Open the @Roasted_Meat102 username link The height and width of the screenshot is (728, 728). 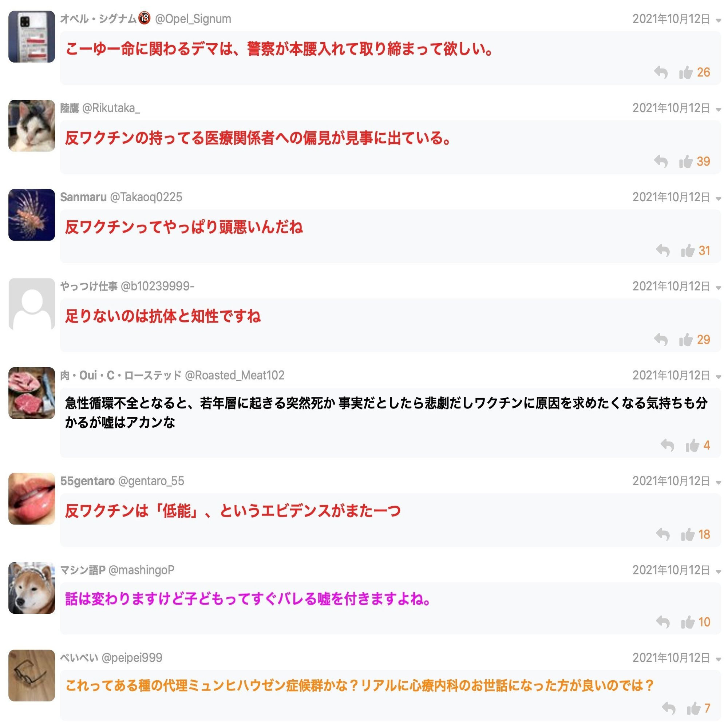point(235,375)
